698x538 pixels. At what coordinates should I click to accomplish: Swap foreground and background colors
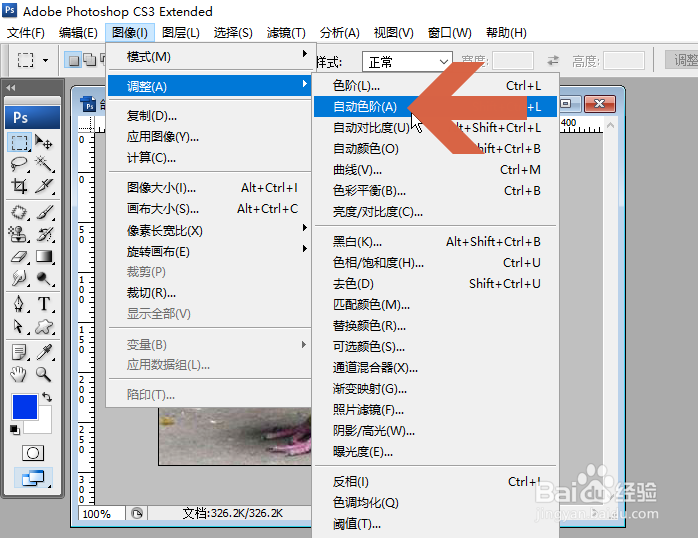click(47, 396)
